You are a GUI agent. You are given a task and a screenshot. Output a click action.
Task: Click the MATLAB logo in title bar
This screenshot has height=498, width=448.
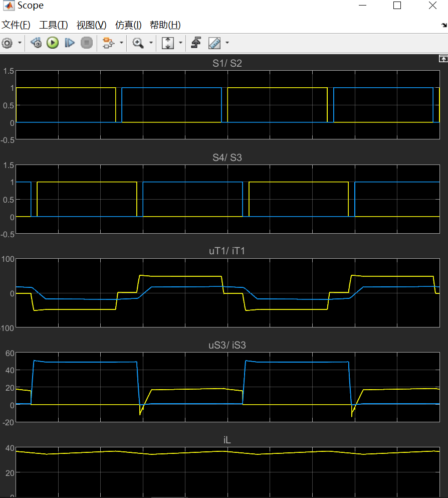pyautogui.click(x=9, y=6)
